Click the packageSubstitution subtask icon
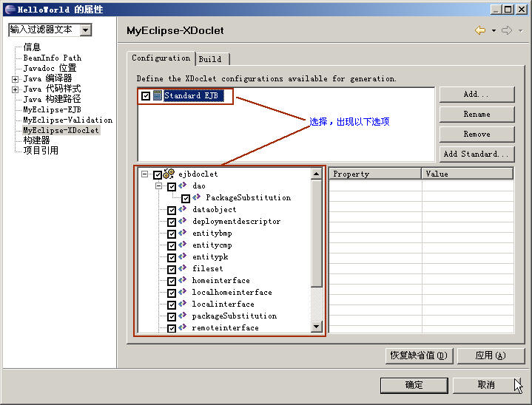Image resolution: width=532 pixels, height=405 pixels. point(183,316)
